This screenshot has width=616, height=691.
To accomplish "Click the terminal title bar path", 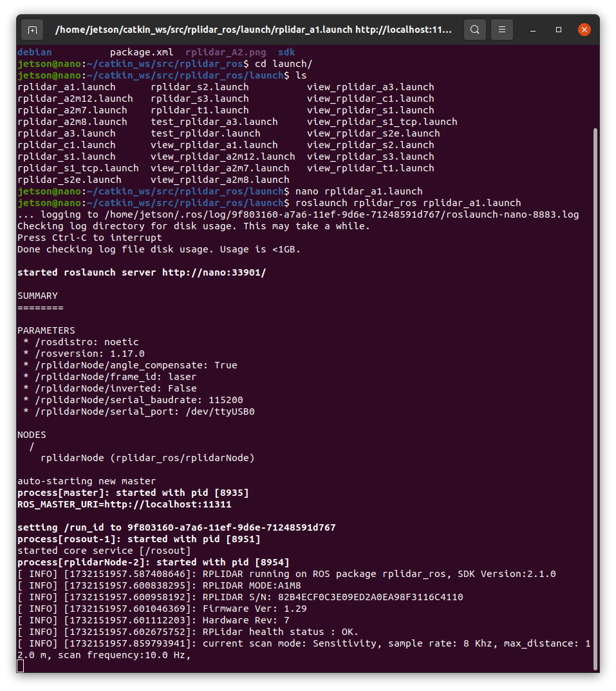I will (x=254, y=30).
